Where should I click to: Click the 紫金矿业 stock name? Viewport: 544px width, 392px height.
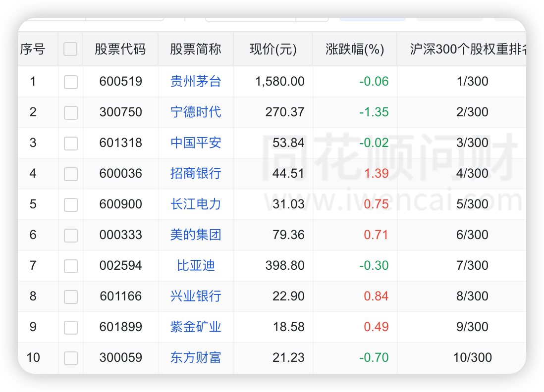click(196, 327)
